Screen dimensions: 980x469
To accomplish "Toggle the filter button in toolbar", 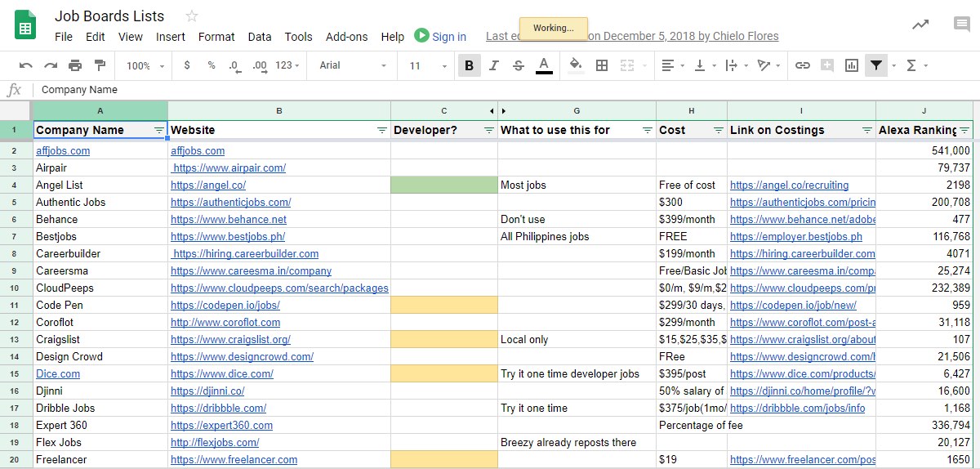I will tap(876, 65).
